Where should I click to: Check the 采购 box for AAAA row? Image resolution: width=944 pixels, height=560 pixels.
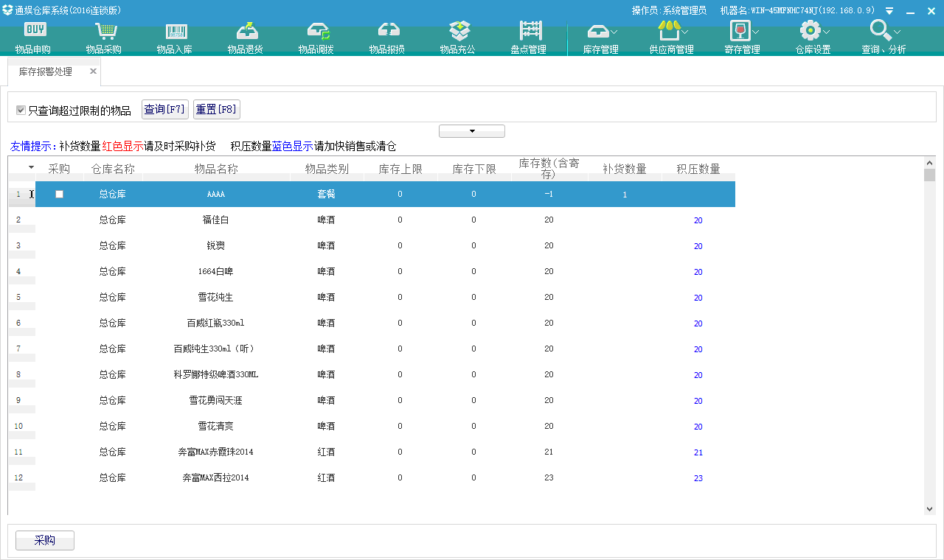[x=60, y=195]
